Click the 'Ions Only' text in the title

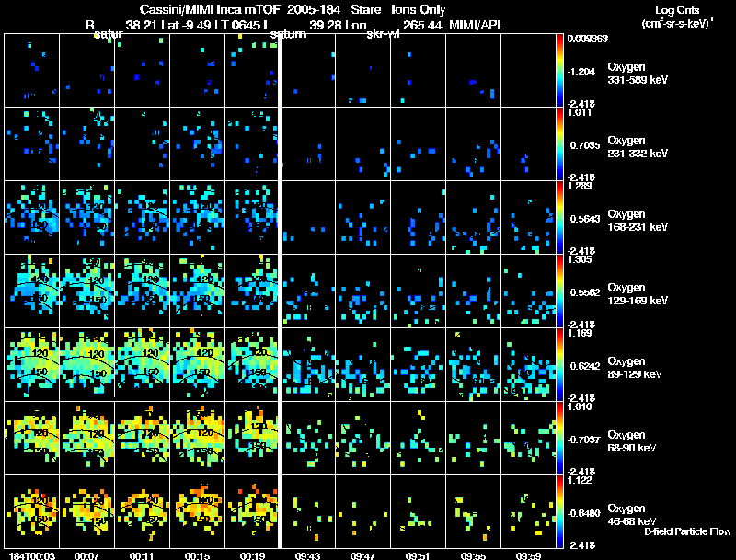pyautogui.click(x=419, y=10)
